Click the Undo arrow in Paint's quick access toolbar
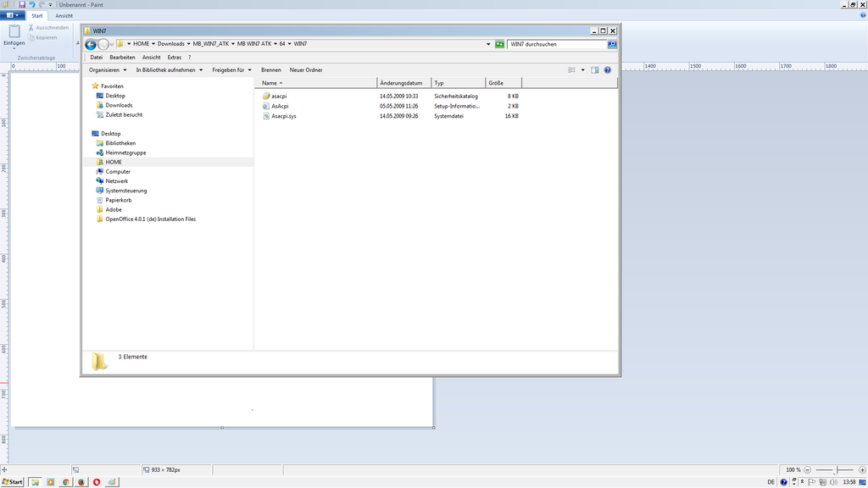The width and height of the screenshot is (868, 488). (x=32, y=4)
